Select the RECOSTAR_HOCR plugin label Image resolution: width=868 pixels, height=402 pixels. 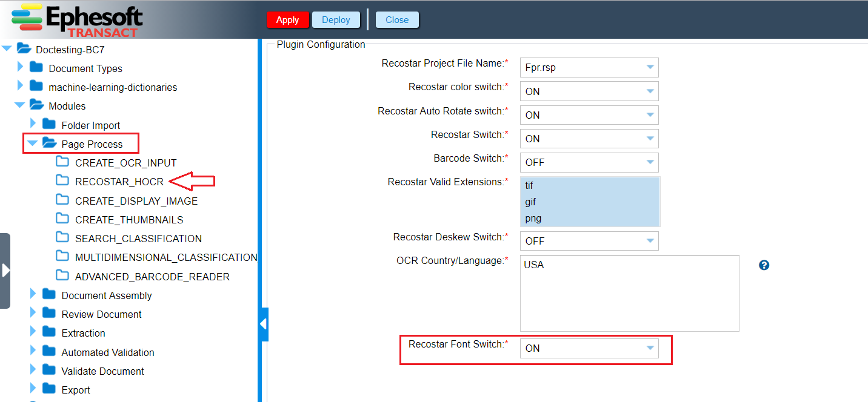(119, 182)
